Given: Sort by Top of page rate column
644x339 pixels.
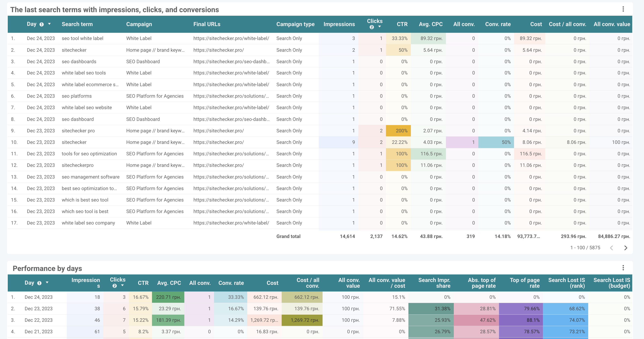Looking at the screenshot, I should pos(525,283).
